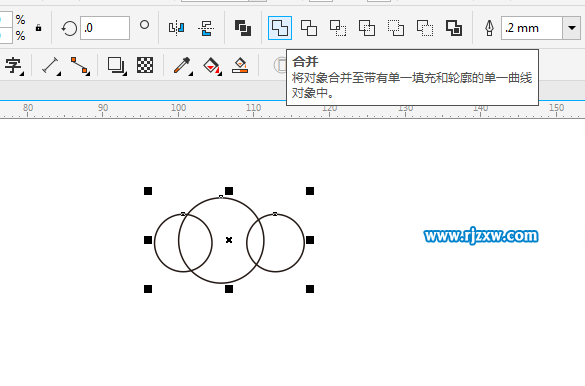Select the Color Eyedropper tool
Image resolution: width=585 pixels, height=386 pixels.
pyautogui.click(x=182, y=66)
